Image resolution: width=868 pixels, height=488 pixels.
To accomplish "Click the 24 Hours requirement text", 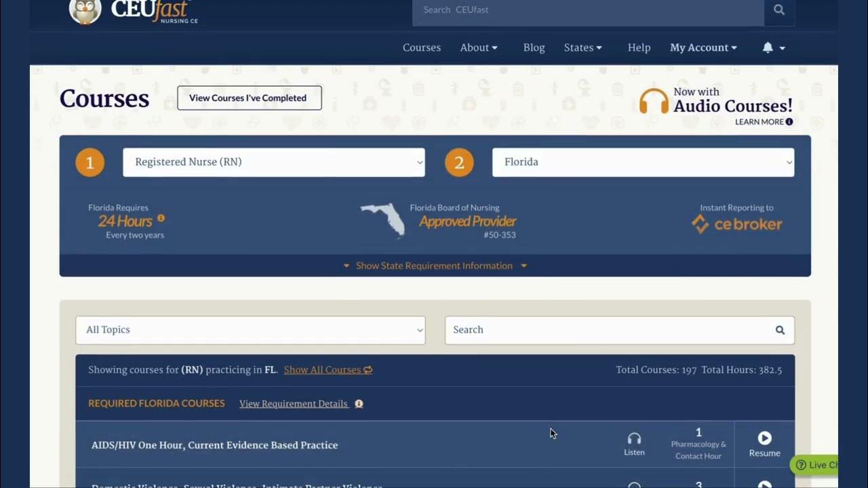I will [x=125, y=221].
